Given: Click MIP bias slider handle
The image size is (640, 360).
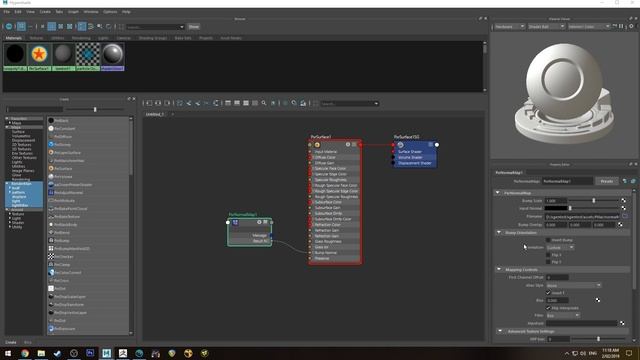Looking at the screenshot, I should click(x=598, y=339).
